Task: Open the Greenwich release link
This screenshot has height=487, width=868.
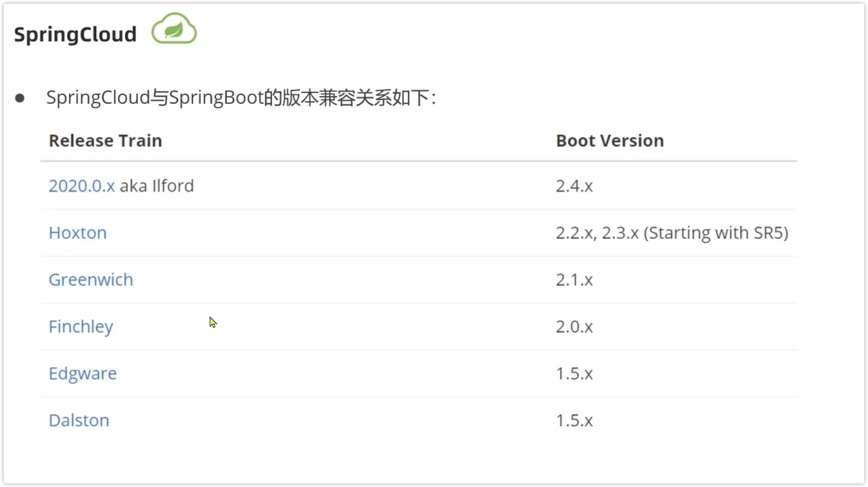Action: tap(91, 280)
